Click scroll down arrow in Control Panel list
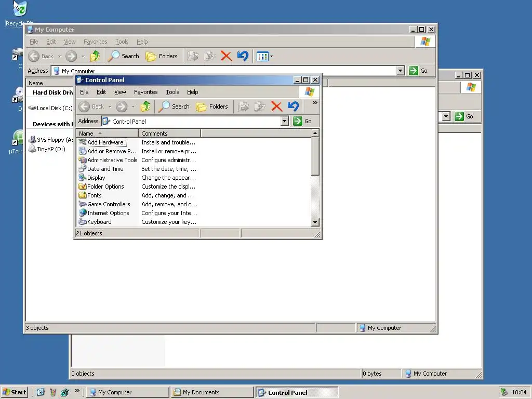 pyautogui.click(x=315, y=222)
